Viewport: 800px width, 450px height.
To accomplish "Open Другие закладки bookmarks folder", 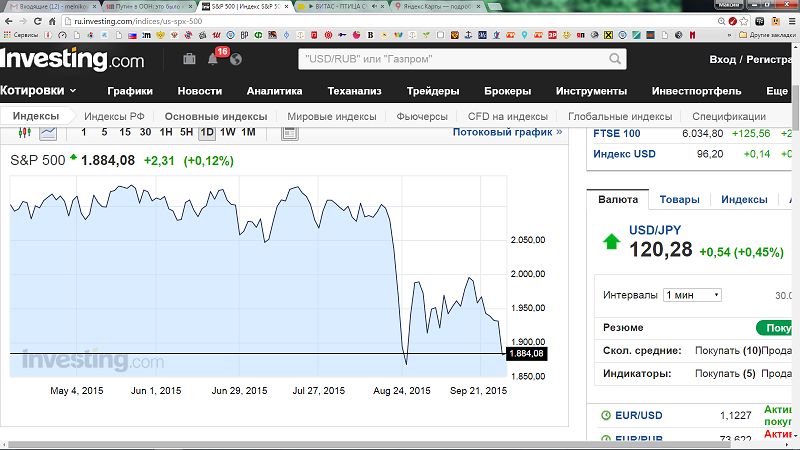I will 767,35.
